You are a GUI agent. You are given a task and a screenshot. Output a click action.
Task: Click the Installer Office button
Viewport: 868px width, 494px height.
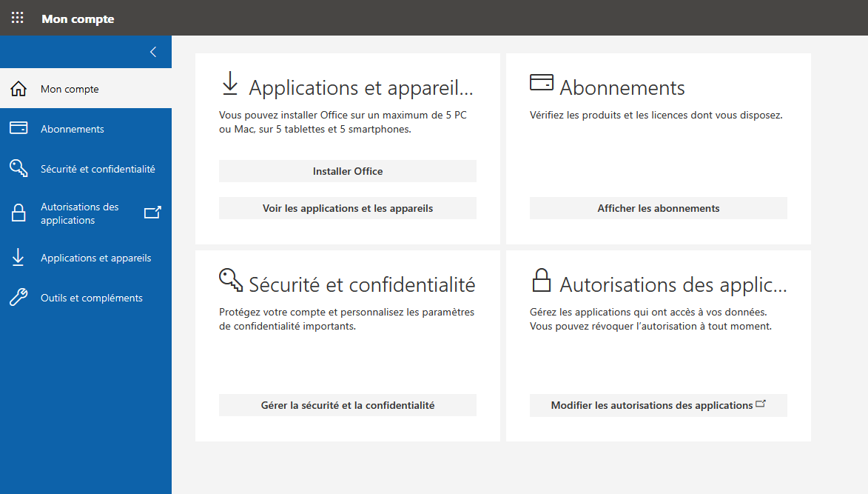[x=348, y=171]
